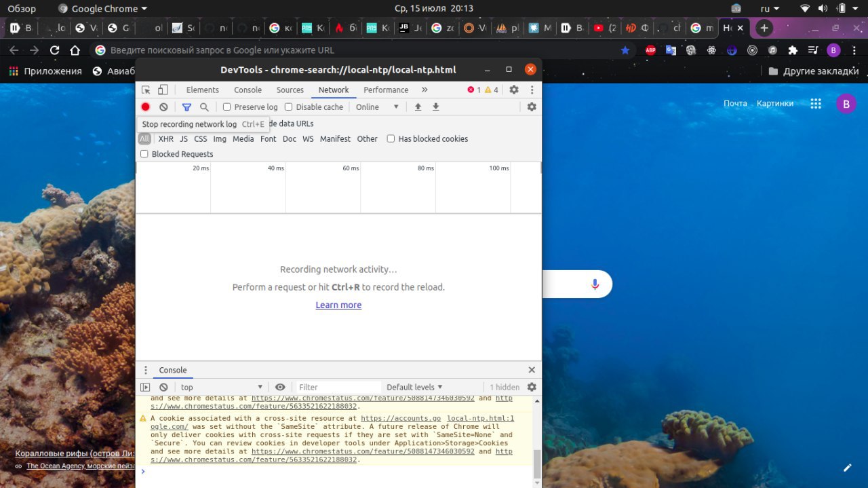Viewport: 868px width, 488px height.
Task: Customize new tab page pencil icon
Action: click(x=847, y=468)
